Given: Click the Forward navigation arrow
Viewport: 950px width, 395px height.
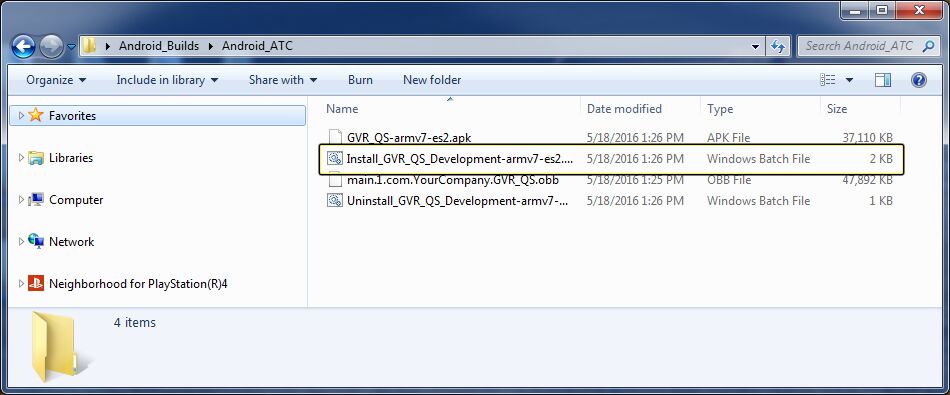Looking at the screenshot, I should pos(51,46).
